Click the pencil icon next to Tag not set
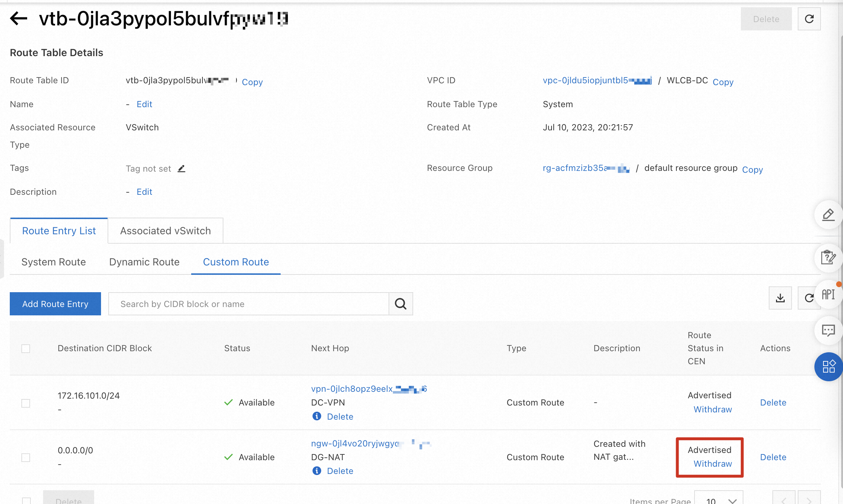This screenshot has height=504, width=843. (x=181, y=169)
